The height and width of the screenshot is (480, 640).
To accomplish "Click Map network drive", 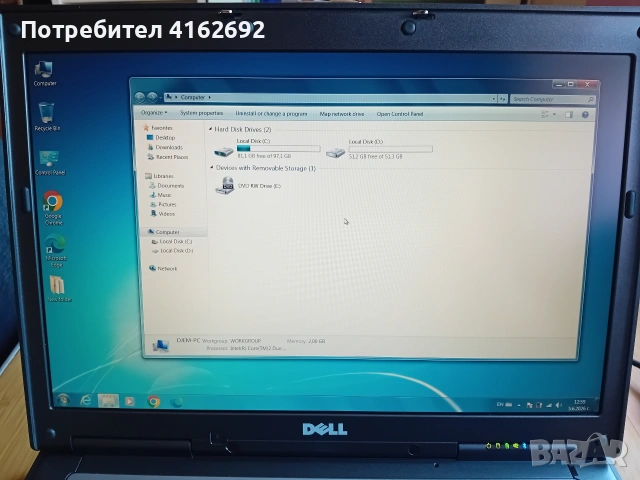I will click(x=342, y=114).
